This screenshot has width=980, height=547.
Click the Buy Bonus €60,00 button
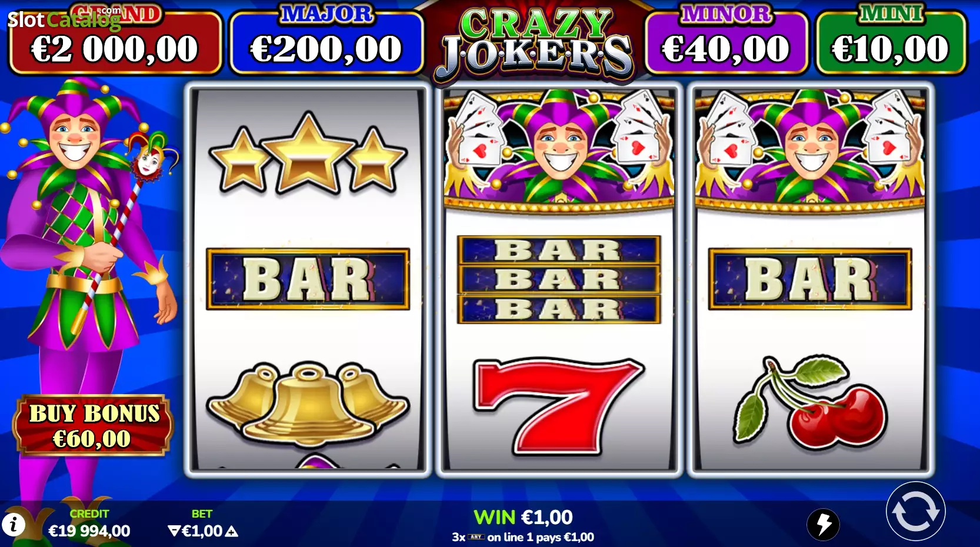(94, 425)
